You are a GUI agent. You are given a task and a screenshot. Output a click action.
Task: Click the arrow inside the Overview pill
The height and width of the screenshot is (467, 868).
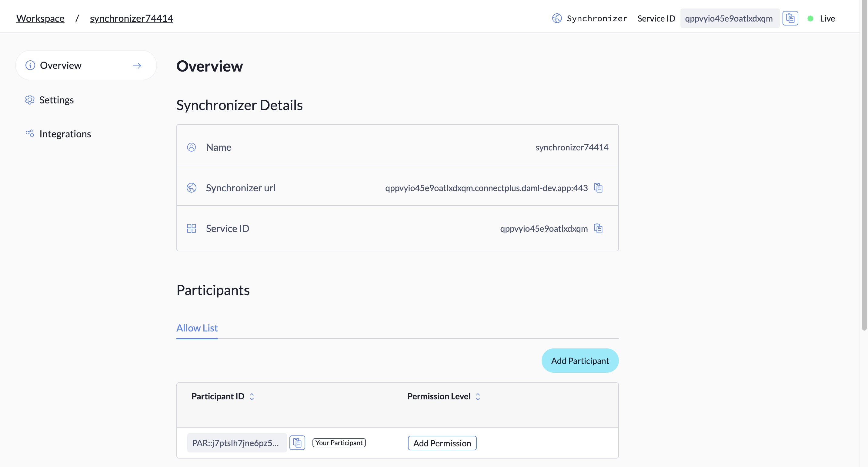[x=137, y=66]
